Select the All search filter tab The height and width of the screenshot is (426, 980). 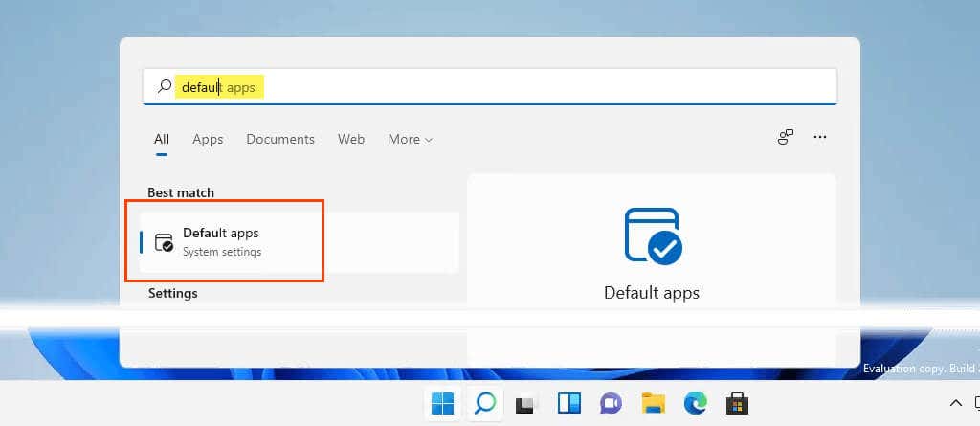pyautogui.click(x=161, y=139)
